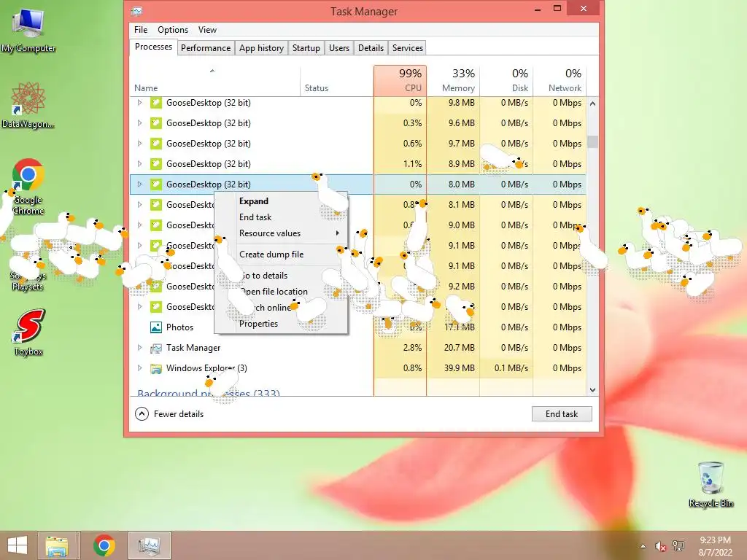747x560 pixels.
Task: Choose Create dump file in context menu
Action: (x=281, y=254)
